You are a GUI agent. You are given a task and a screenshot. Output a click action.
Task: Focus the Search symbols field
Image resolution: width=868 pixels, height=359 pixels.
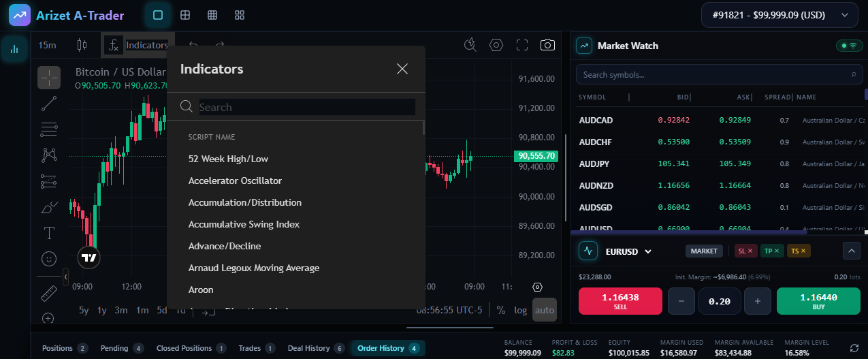[x=718, y=74]
